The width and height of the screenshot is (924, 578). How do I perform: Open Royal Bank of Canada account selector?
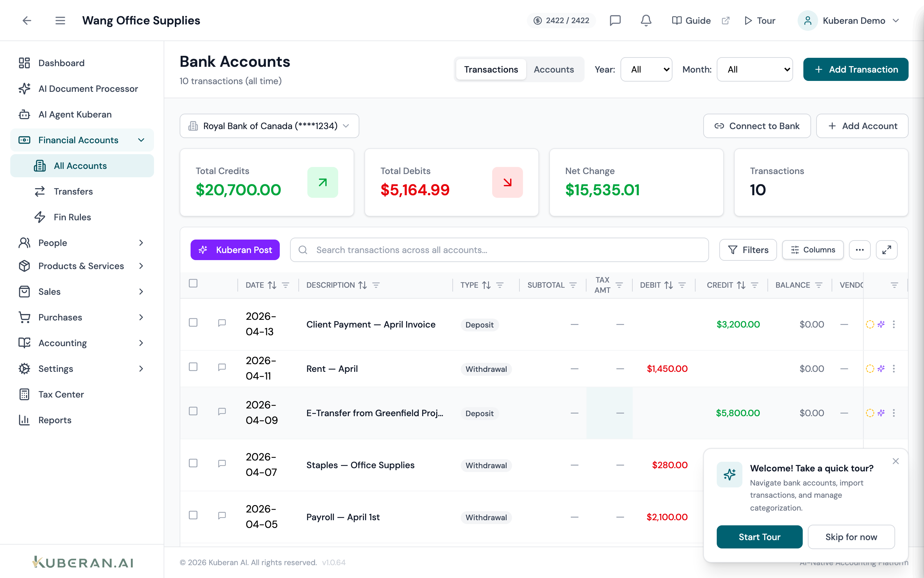click(x=269, y=126)
